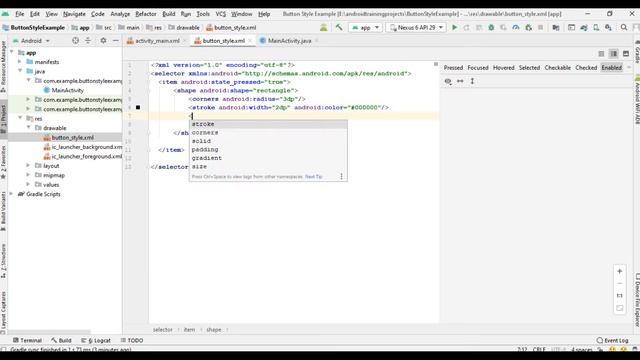Image resolution: width=640 pixels, height=360 pixels.
Task: Click the eye icon in preview toolbar
Action: tap(448, 81)
